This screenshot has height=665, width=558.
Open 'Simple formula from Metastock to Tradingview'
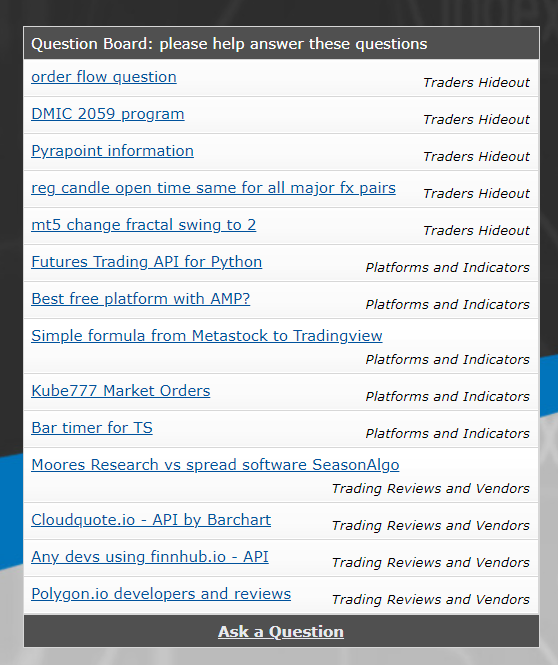(x=207, y=336)
